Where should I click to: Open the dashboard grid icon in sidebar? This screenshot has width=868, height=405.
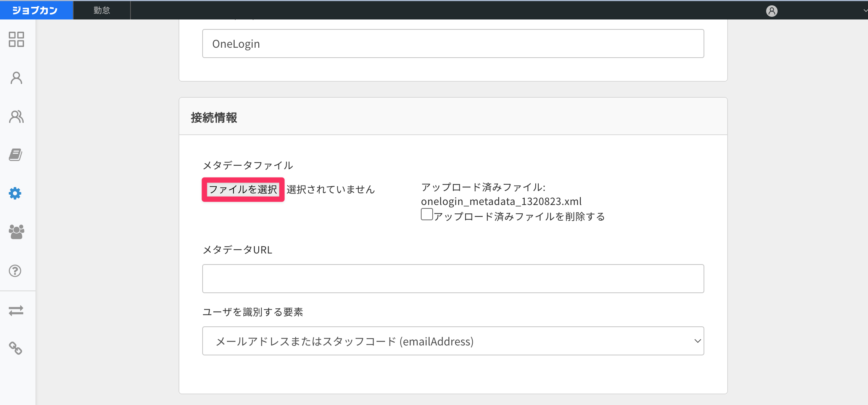click(16, 39)
